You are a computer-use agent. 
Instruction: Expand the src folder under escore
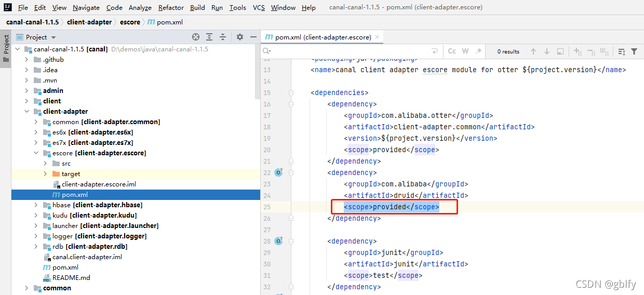[46, 163]
